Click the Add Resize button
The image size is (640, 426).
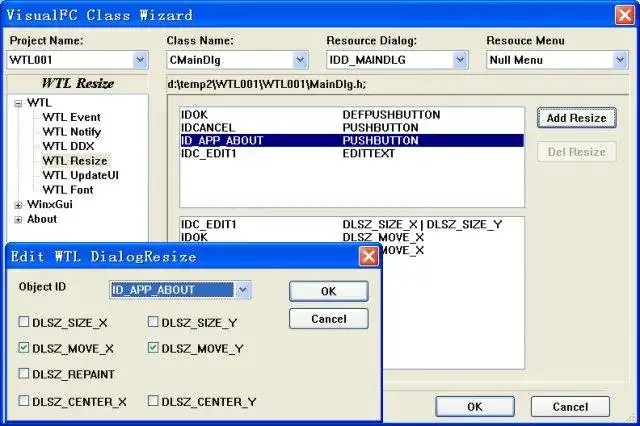(x=576, y=118)
